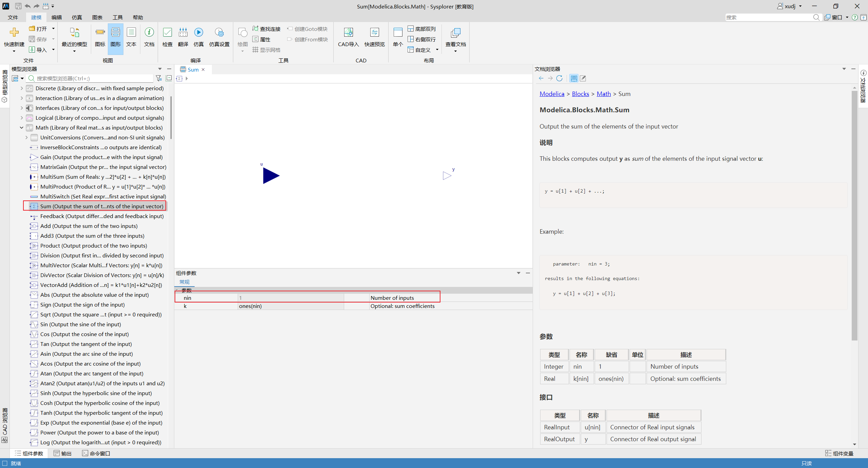Click the ones(nin) value for k

tap(291, 306)
